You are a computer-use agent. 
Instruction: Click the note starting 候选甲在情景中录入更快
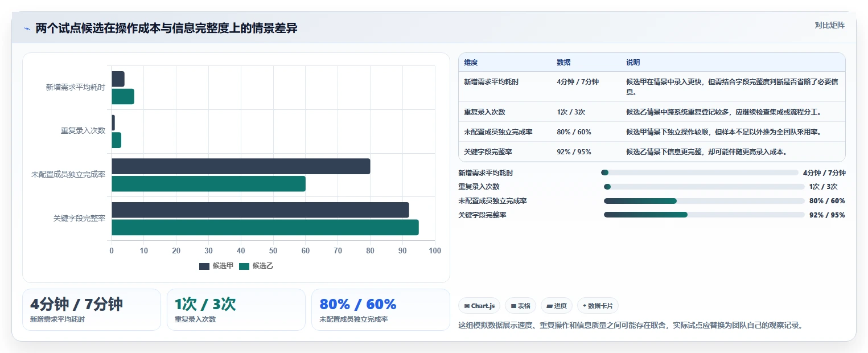coord(732,87)
